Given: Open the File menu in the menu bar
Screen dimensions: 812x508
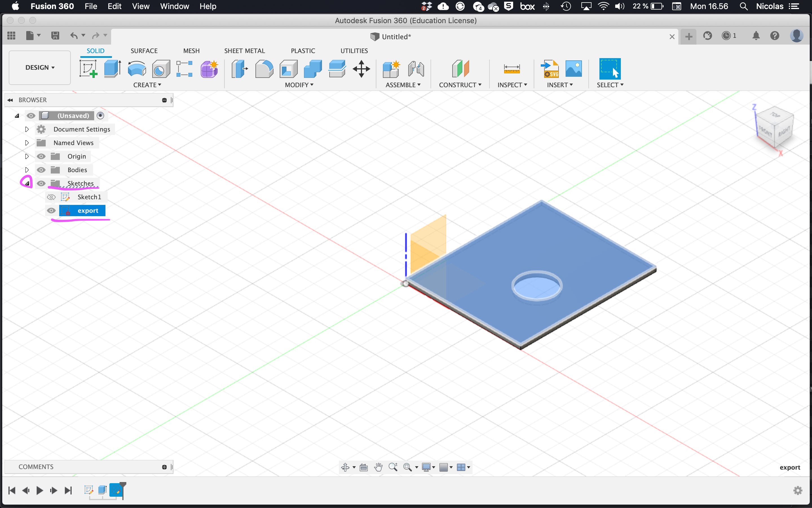Looking at the screenshot, I should click(91, 6).
